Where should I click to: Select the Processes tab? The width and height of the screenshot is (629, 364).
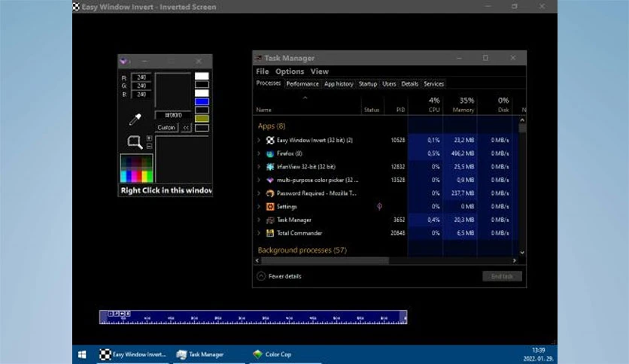click(x=269, y=83)
